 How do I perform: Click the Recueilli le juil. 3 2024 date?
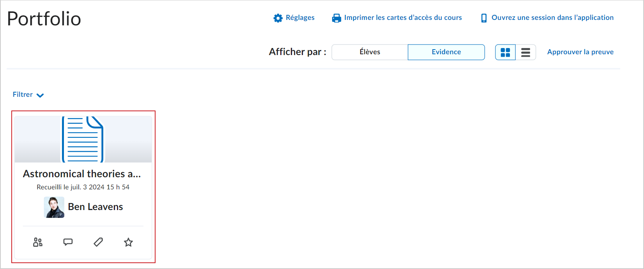(x=83, y=187)
